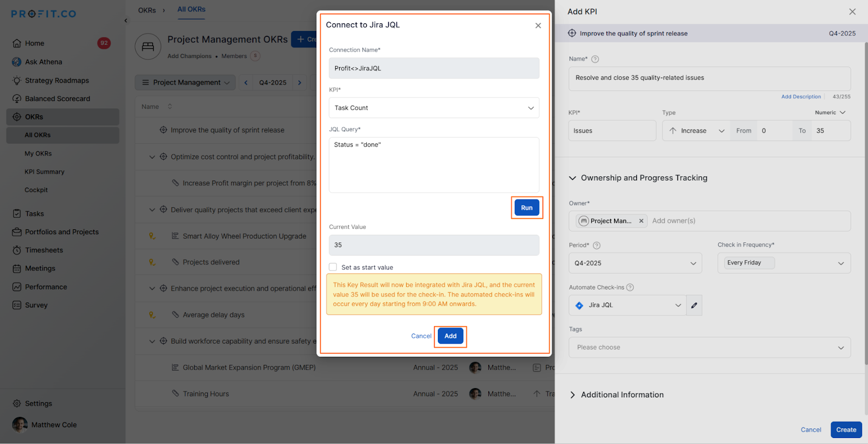Open Balanced Scorecard in sidebar
This screenshot has width=868, height=444.
click(57, 99)
